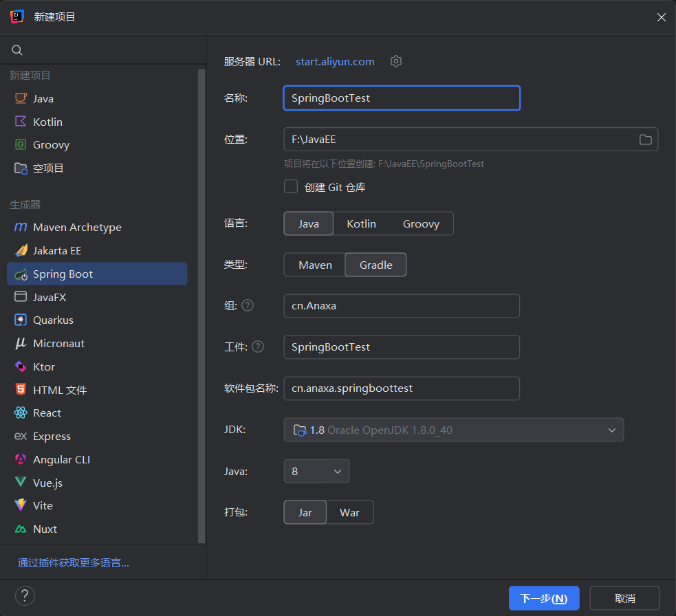Click the JavaFX window icon

[x=21, y=296]
